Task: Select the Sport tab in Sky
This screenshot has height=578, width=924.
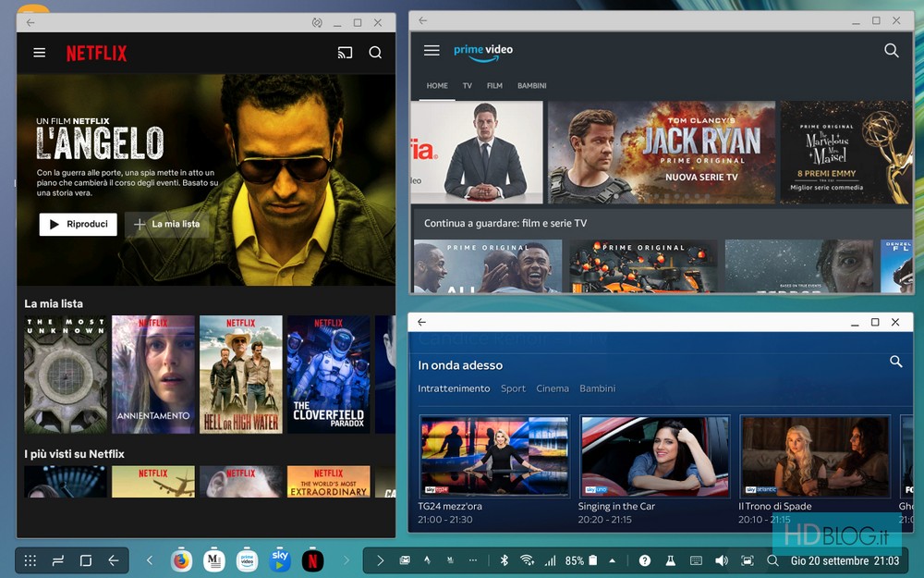Action: coord(513,388)
